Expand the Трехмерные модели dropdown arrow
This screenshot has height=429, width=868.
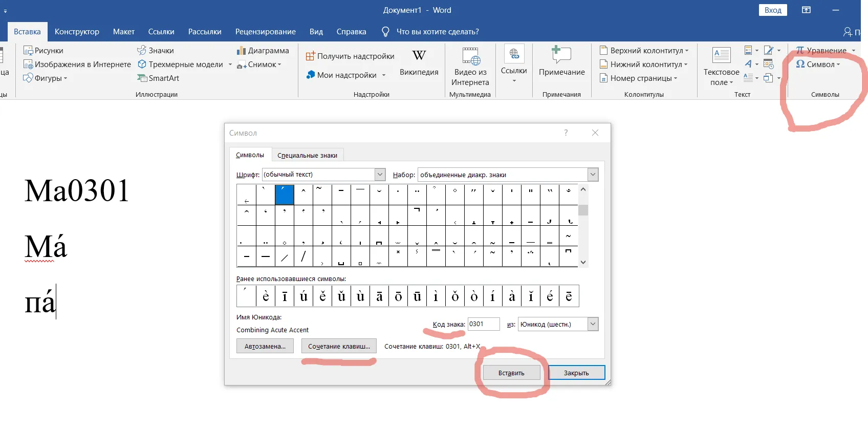230,65
